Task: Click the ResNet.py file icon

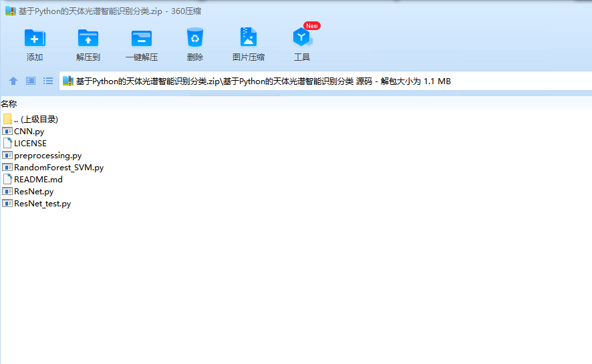Action: [x=7, y=191]
